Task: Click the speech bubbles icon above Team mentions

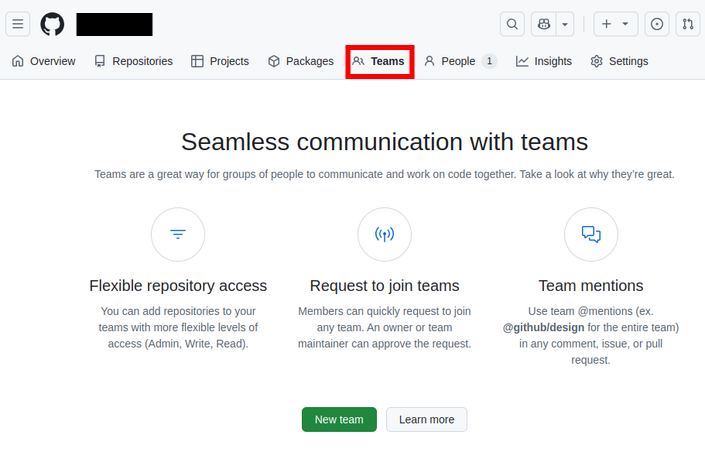Action: [591, 234]
